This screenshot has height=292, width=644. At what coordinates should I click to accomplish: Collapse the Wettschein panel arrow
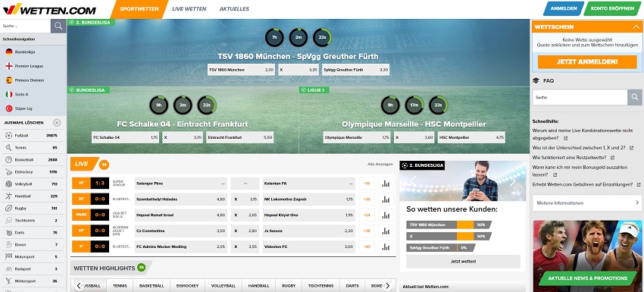[x=636, y=27]
